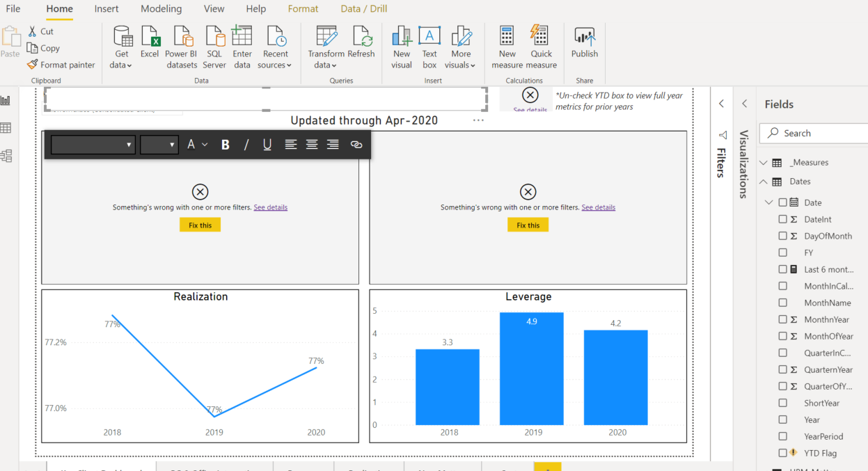This screenshot has height=471, width=868.
Task: Open the File menu
Action: coord(13,9)
